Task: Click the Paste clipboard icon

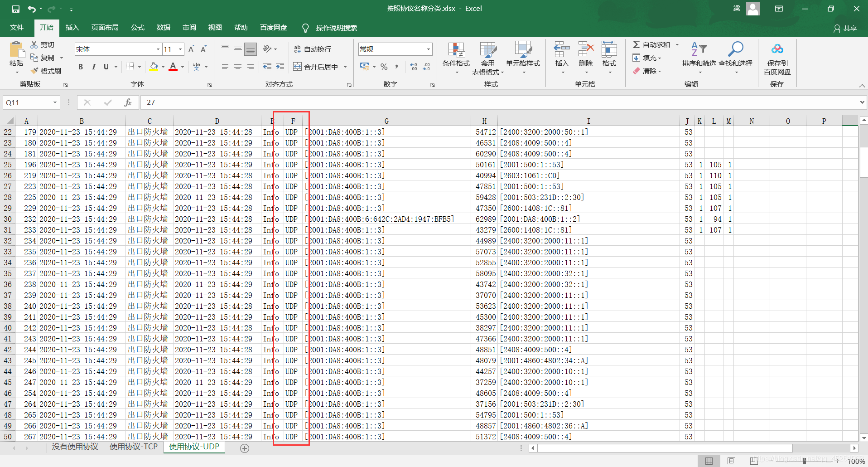Action: pos(16,49)
